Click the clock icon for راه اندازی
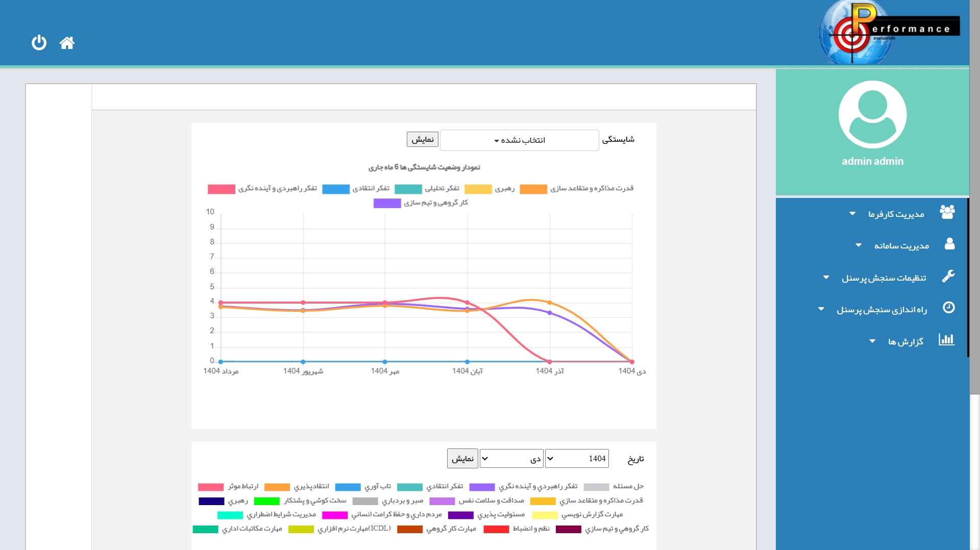The image size is (980, 550). point(948,308)
